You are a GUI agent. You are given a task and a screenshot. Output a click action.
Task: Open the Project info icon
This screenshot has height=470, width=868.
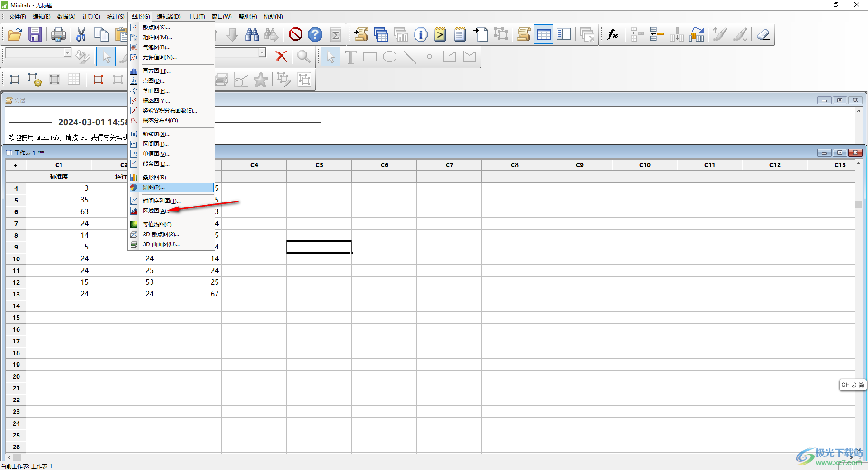421,34
